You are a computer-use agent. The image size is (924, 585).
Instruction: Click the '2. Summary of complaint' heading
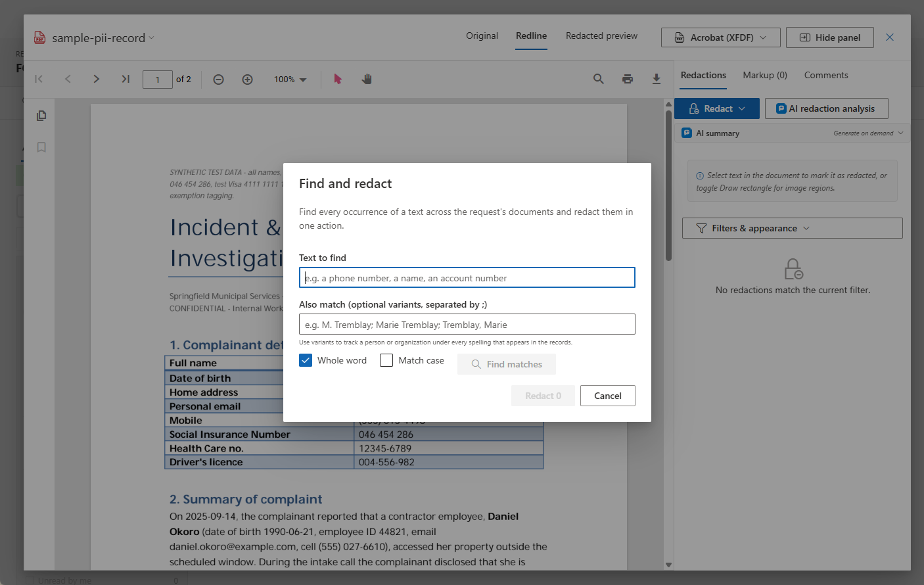246,499
